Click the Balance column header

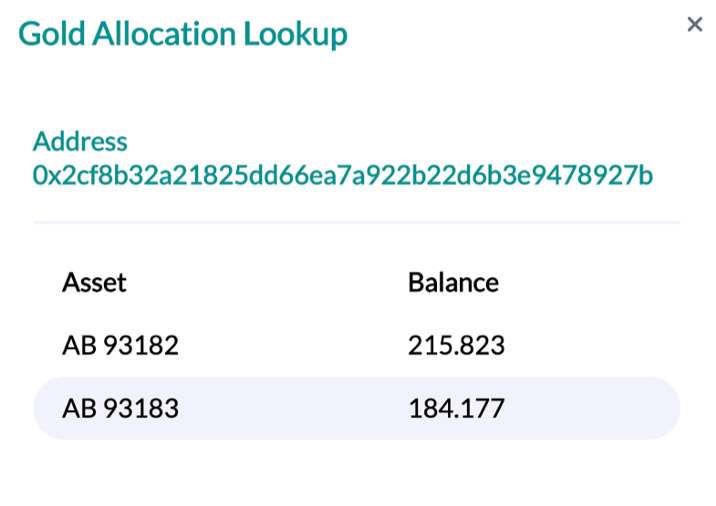(453, 283)
